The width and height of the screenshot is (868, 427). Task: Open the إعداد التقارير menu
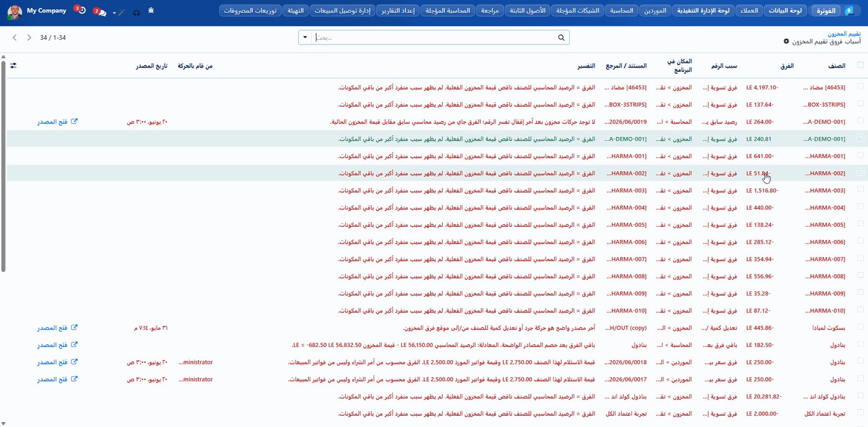(x=399, y=11)
